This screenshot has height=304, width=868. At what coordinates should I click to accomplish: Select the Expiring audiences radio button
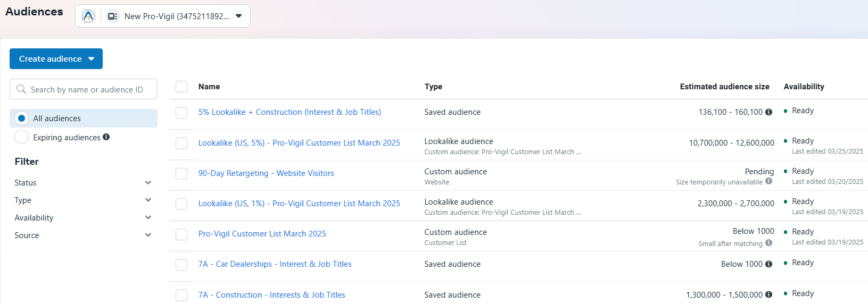pos(21,137)
